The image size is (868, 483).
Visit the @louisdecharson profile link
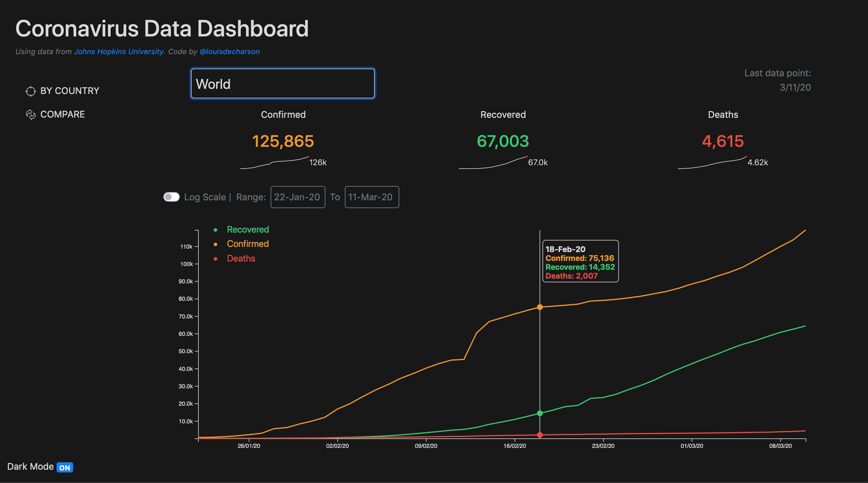click(x=230, y=51)
